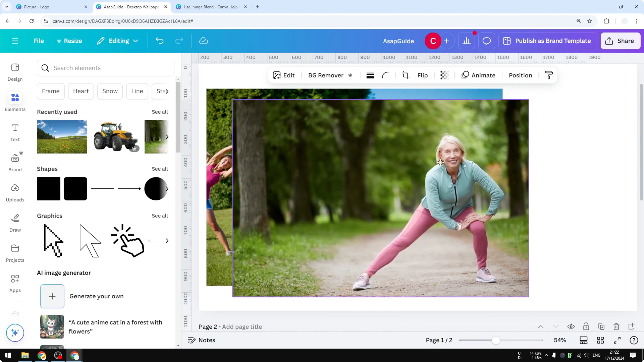644x362 pixels.
Task: Select the Crop tool
Action: click(405, 75)
